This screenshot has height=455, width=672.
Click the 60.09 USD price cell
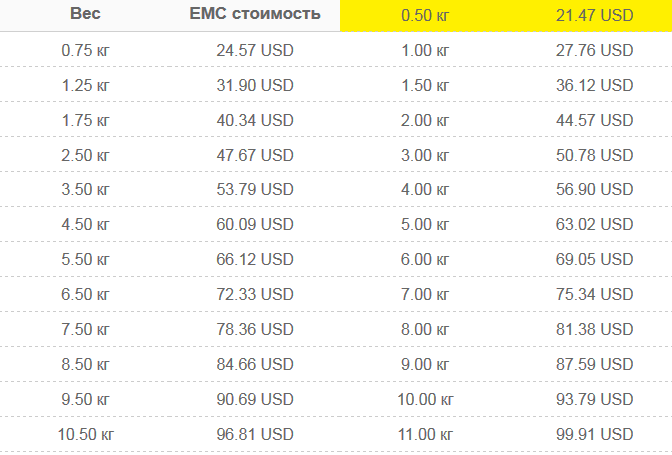coord(255,225)
